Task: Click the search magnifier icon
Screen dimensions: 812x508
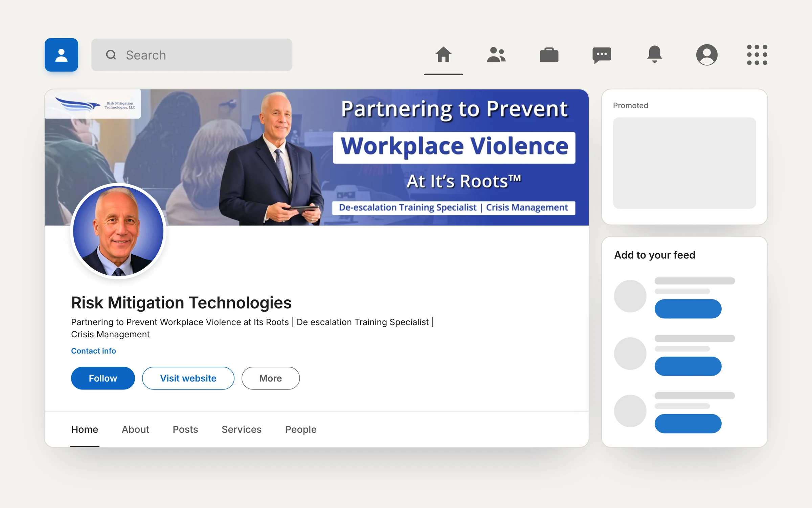Action: [111, 55]
